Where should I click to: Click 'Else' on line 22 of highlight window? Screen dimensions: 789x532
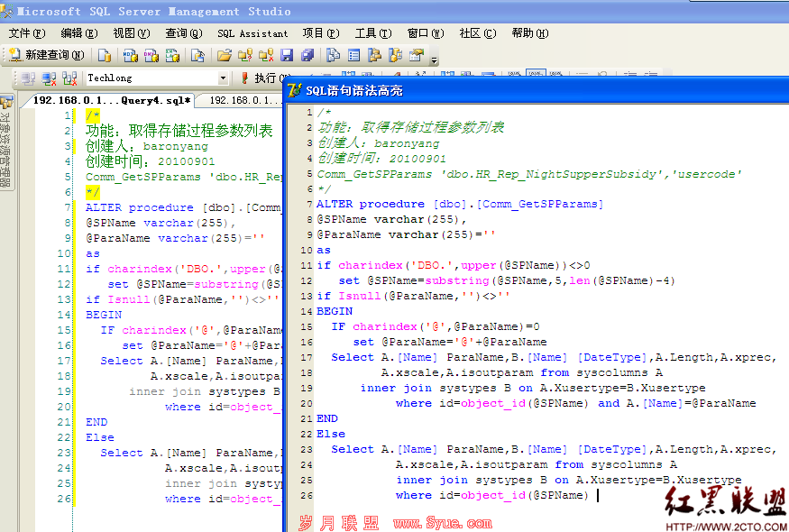(331, 434)
